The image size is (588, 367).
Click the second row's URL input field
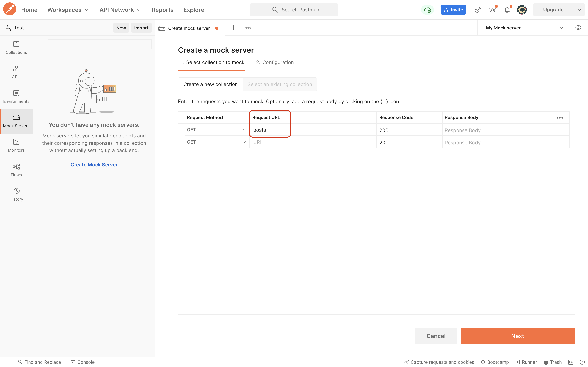coord(313,142)
